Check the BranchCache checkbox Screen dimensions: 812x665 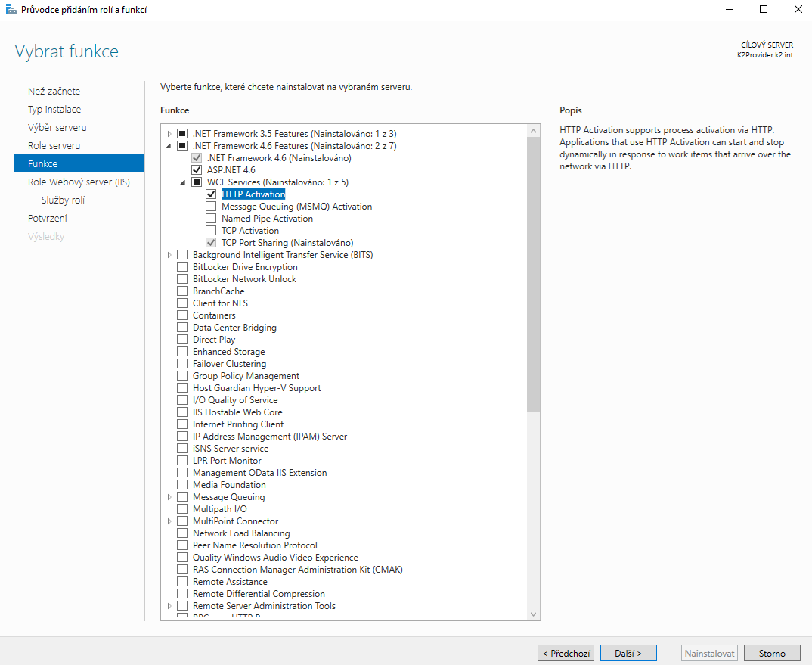click(182, 291)
